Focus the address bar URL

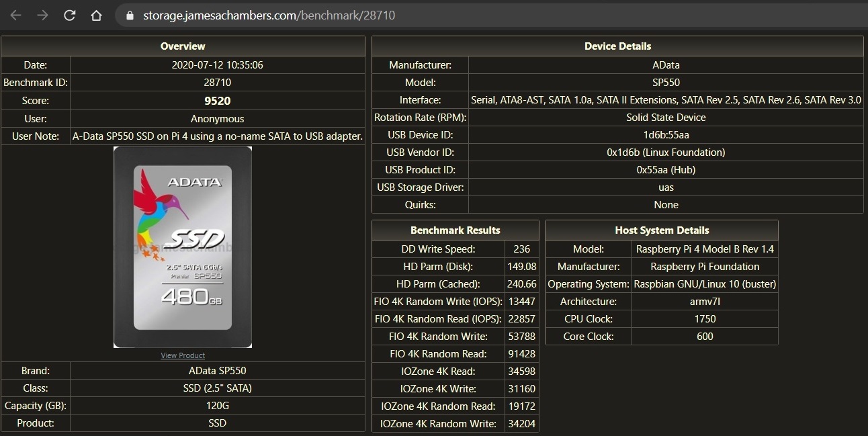[x=269, y=15]
